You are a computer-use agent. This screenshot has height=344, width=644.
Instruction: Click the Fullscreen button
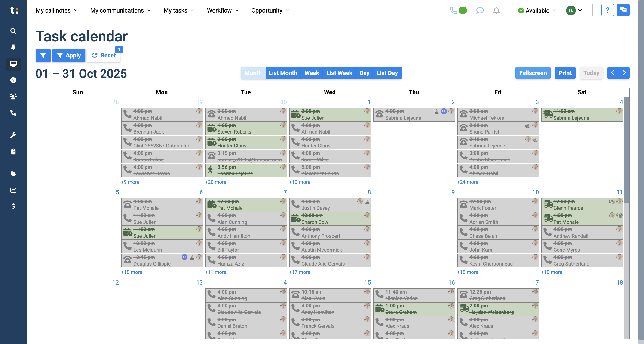[533, 73]
